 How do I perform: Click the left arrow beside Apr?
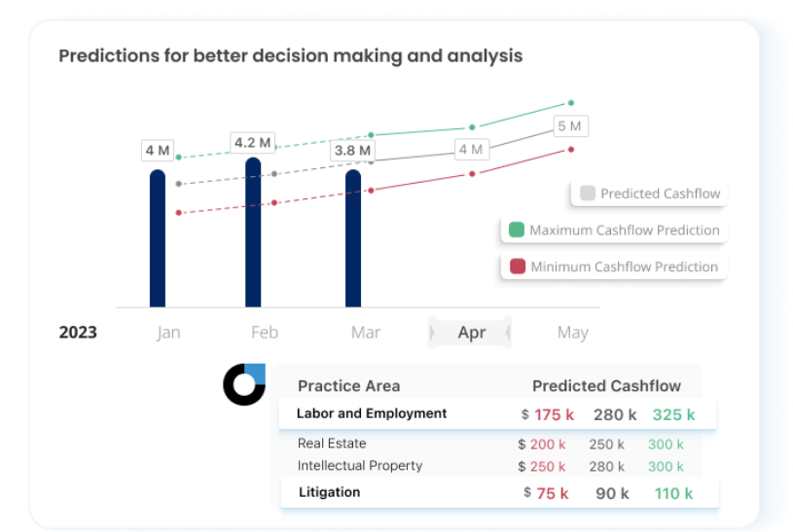(434, 333)
